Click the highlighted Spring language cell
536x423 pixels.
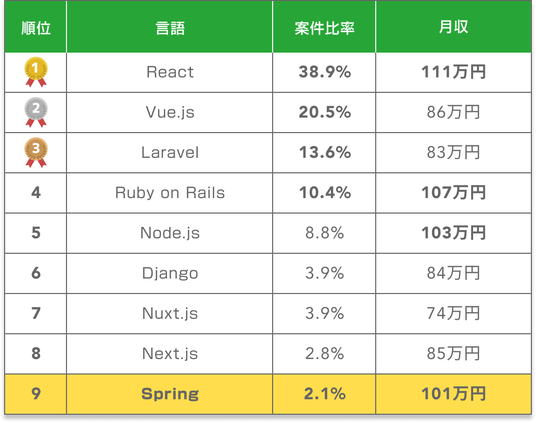click(x=170, y=394)
